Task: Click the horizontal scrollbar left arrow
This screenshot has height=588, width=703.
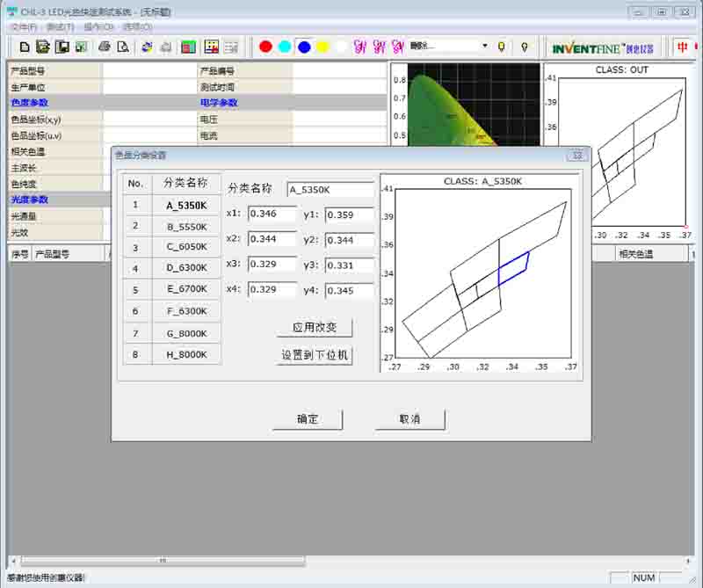Action: (13, 561)
